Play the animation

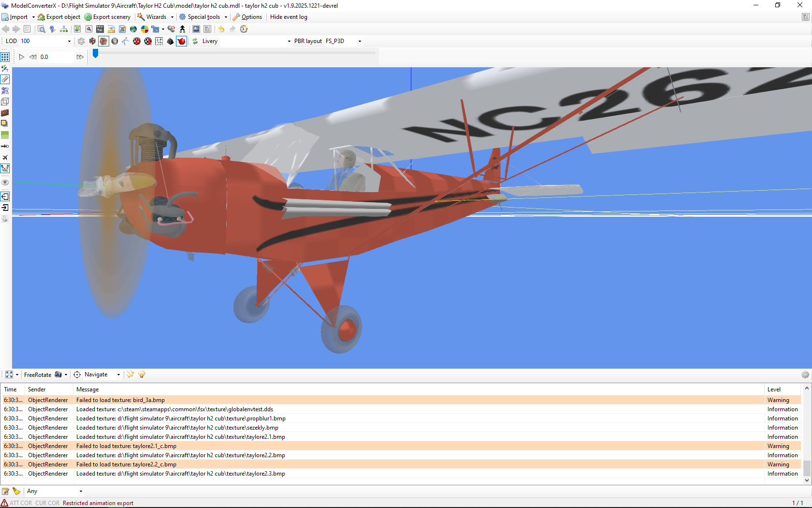(x=22, y=57)
